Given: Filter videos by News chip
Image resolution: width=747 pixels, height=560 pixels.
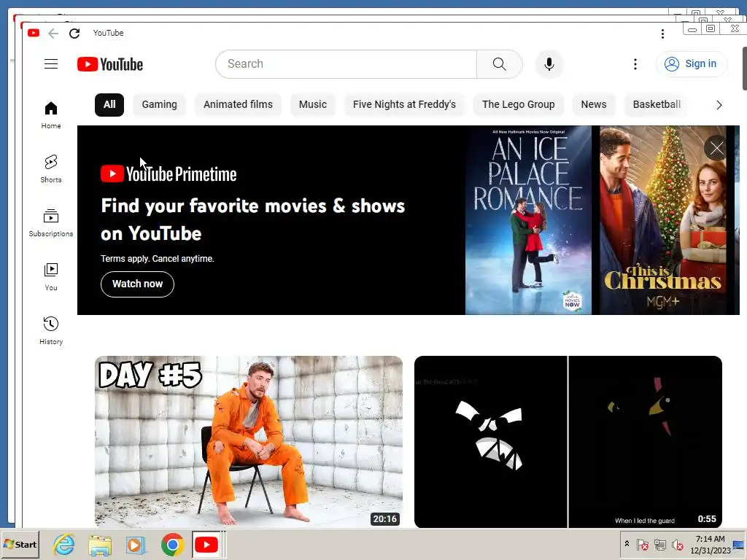Looking at the screenshot, I should tap(594, 105).
